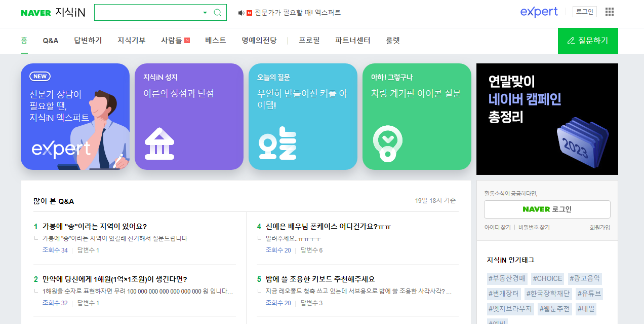
Task: Select the #엣지브라우저 tag
Action: point(510,308)
